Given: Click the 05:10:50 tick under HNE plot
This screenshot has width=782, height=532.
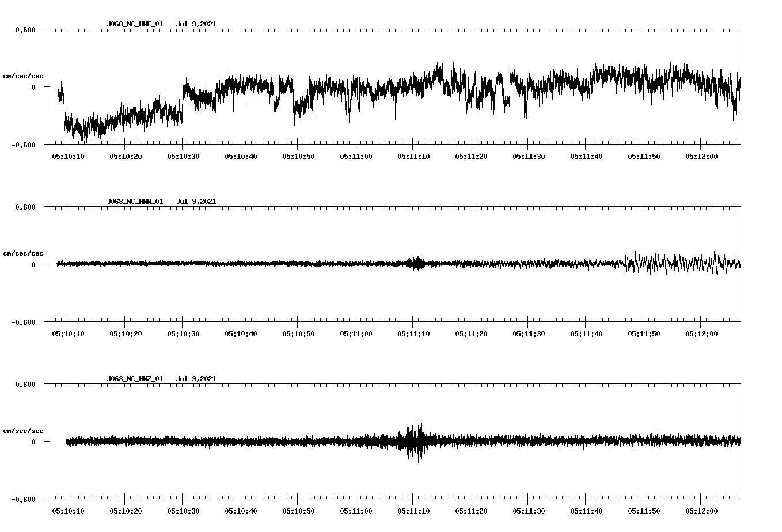Looking at the screenshot, I should (298, 156).
